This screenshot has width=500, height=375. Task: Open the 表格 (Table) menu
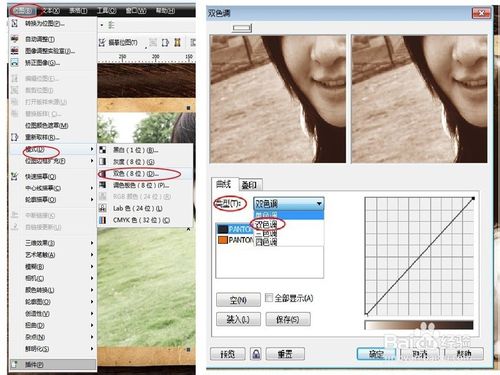tap(78, 11)
